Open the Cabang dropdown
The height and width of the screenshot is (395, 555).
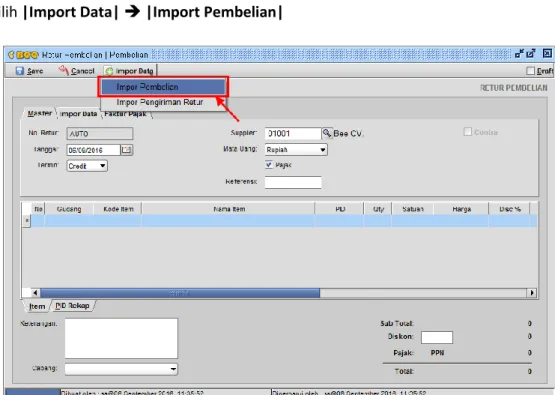coord(121,369)
